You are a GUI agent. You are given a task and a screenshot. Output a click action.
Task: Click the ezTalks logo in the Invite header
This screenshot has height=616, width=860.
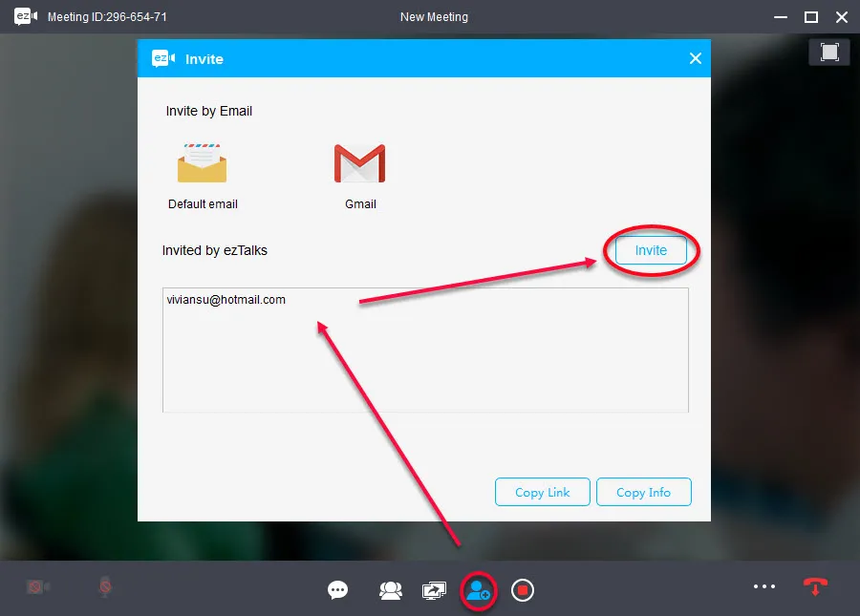163,58
